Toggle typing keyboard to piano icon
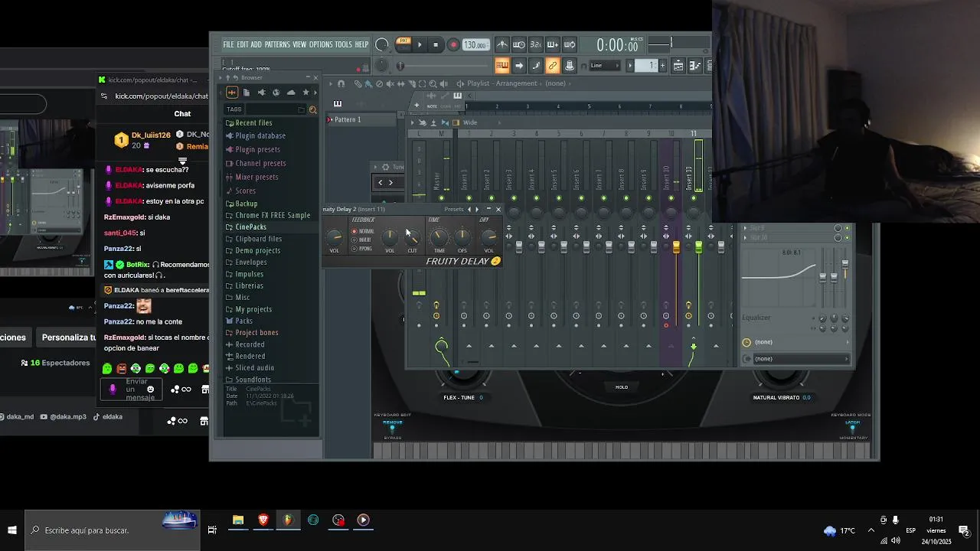 (x=502, y=66)
